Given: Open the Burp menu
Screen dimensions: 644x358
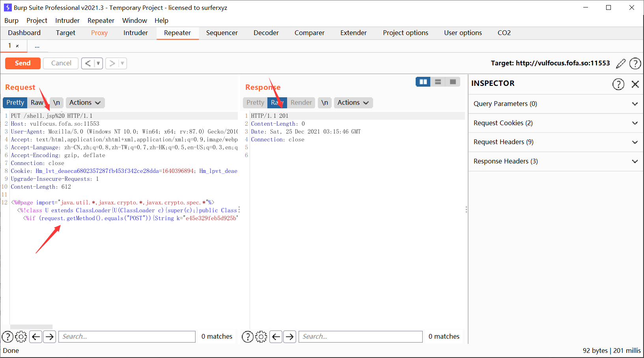Looking at the screenshot, I should tap(11, 20).
